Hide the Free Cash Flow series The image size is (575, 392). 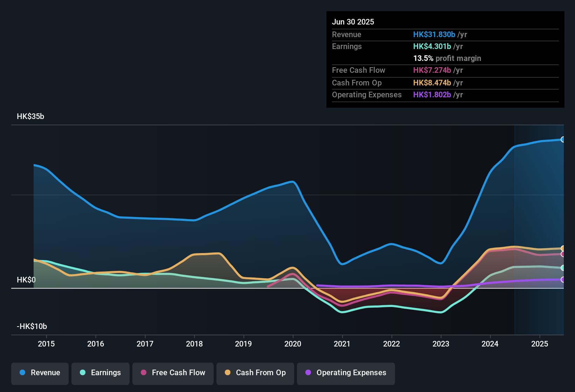pyautogui.click(x=173, y=373)
